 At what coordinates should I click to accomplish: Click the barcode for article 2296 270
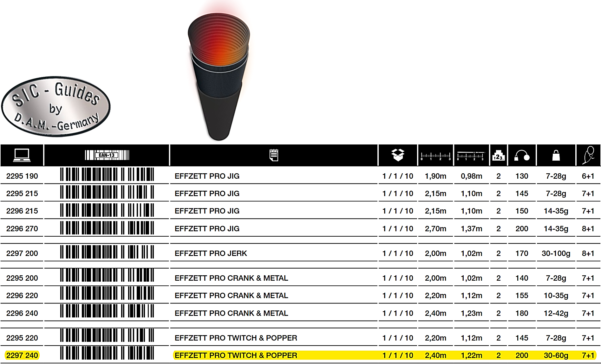107,228
